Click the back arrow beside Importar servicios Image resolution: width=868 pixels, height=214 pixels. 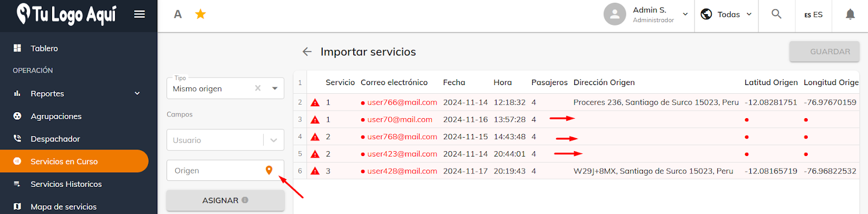coord(307,51)
